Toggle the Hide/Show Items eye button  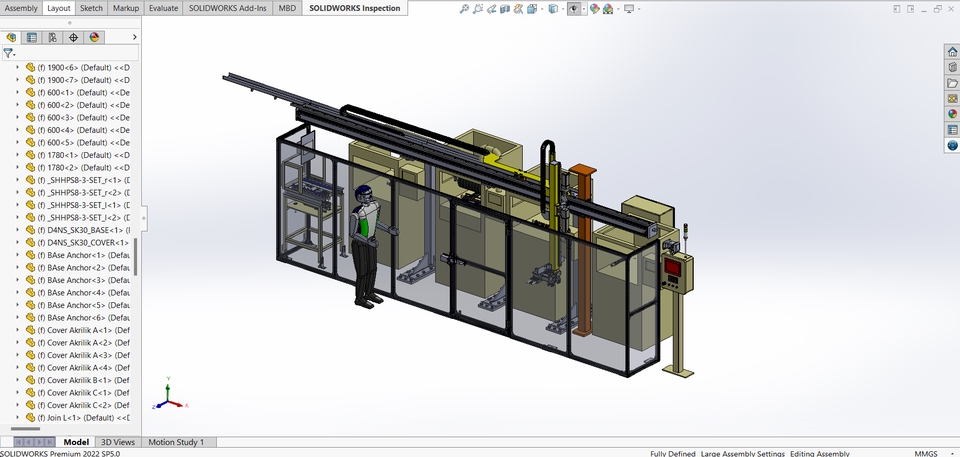coord(573,9)
